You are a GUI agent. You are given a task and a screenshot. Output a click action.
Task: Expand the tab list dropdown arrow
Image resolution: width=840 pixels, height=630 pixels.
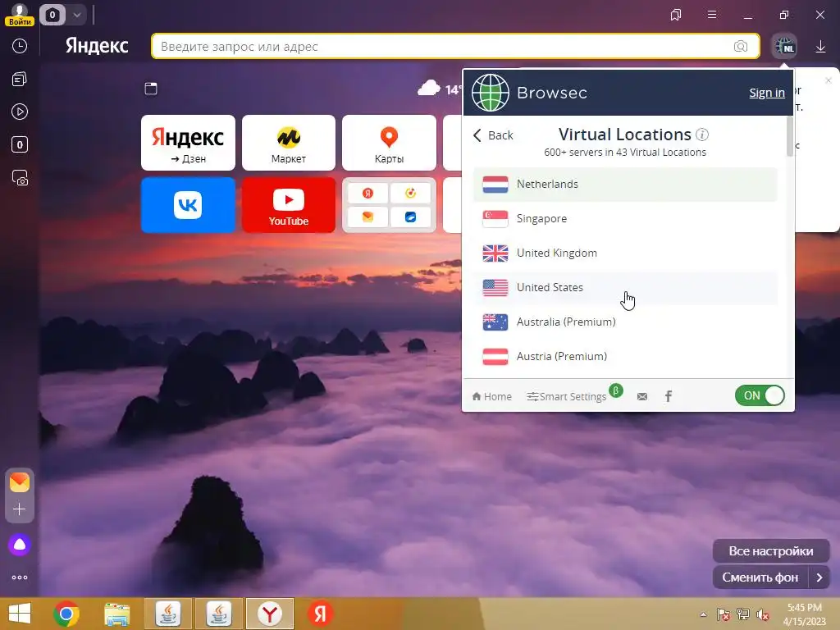tap(76, 15)
